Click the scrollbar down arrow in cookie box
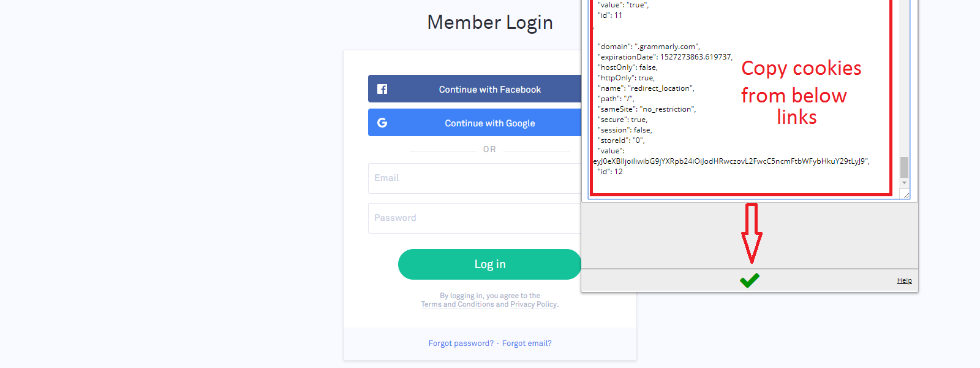Viewport: 980px width, 368px height. [x=904, y=183]
